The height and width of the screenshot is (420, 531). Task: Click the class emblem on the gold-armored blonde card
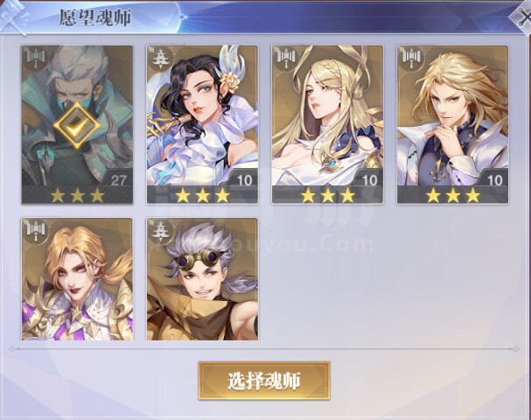click(x=36, y=231)
